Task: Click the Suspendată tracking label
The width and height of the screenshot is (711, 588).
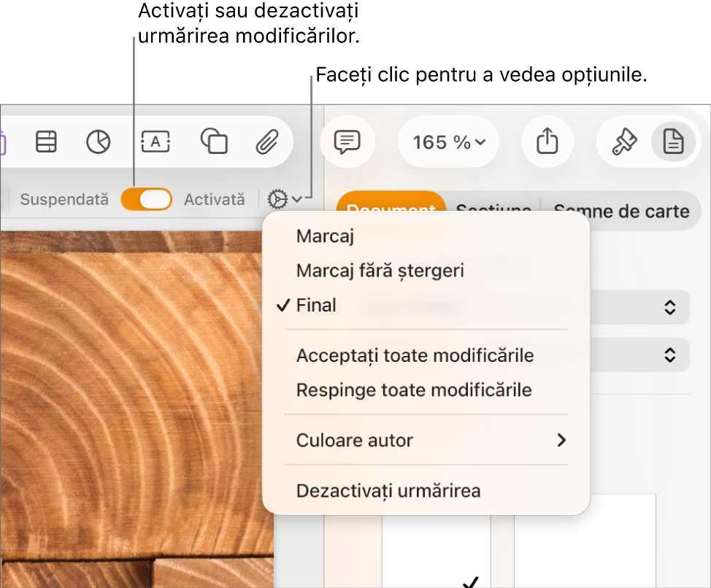Action: (x=64, y=199)
